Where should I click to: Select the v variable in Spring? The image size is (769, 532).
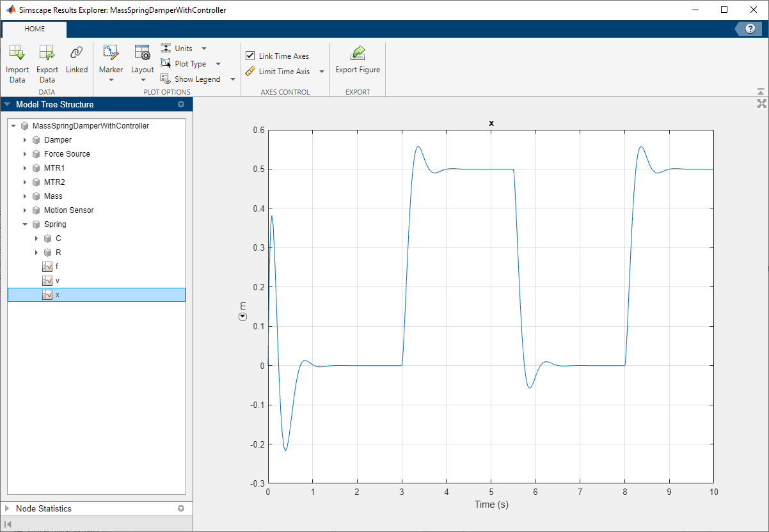(57, 281)
